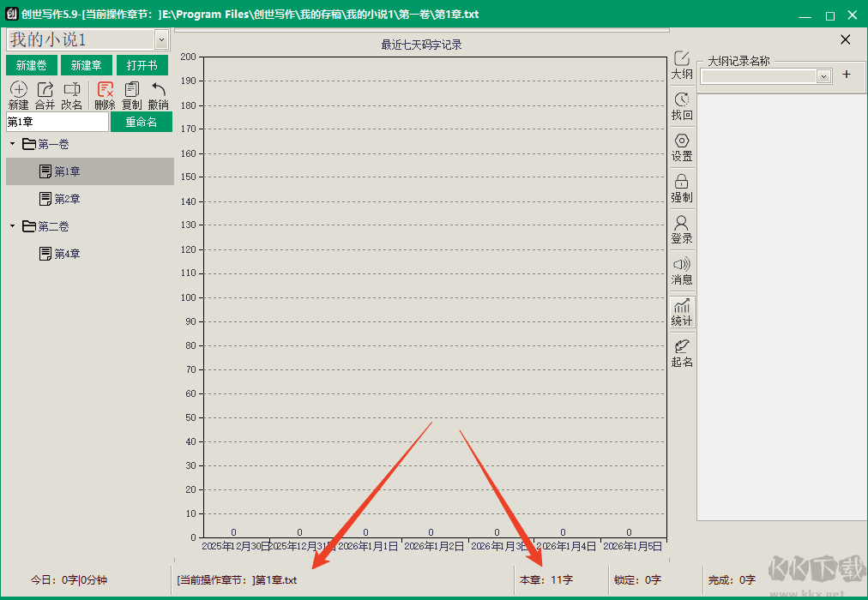Screen dimensions: 868x600
Task: Click the 找回 (Recover) clock icon
Action: [x=682, y=100]
